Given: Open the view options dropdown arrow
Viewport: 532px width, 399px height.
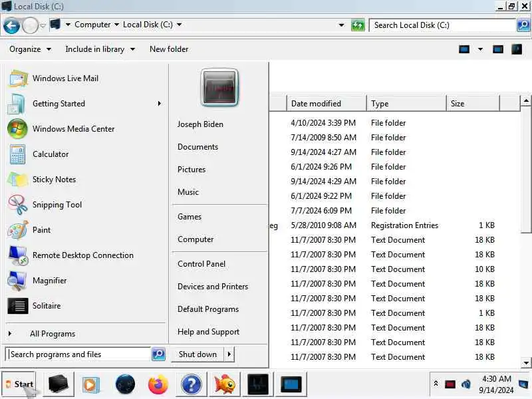Looking at the screenshot, I should (x=480, y=49).
